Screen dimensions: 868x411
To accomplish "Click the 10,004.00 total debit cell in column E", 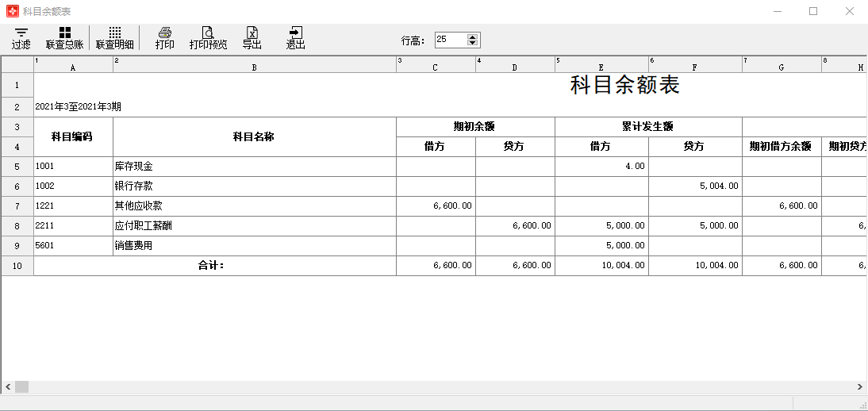I will pyautogui.click(x=601, y=266).
